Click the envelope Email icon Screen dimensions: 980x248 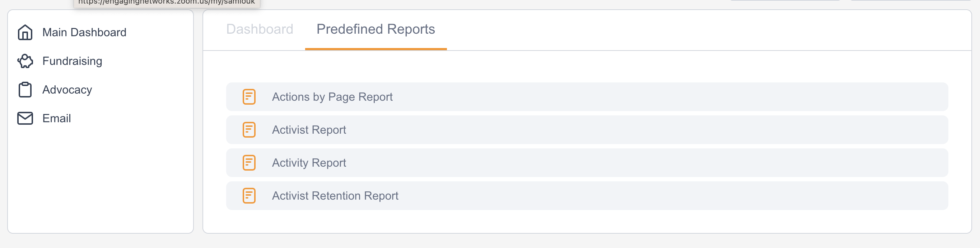(x=25, y=118)
